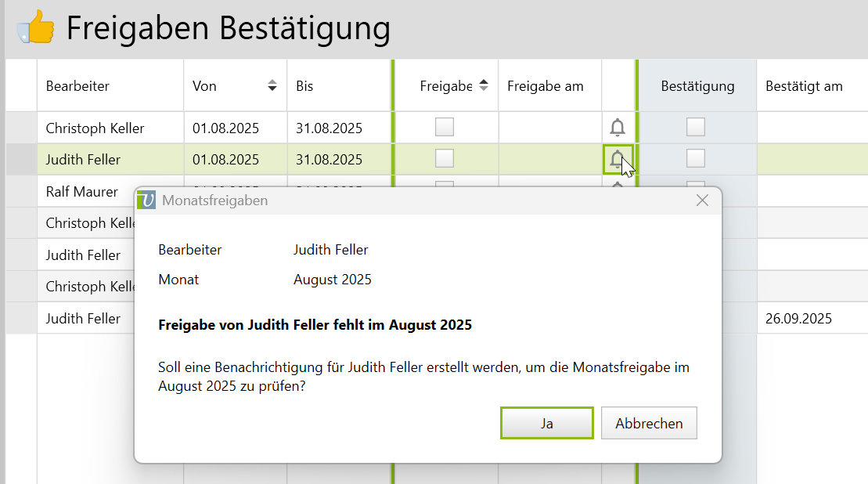868x484 pixels.
Task: Click the Monatsfreigaben dialog's app logo icon
Action: coord(146,200)
